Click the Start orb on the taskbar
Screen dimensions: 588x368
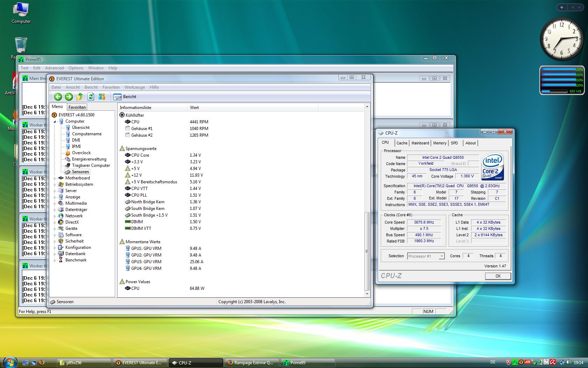9,362
